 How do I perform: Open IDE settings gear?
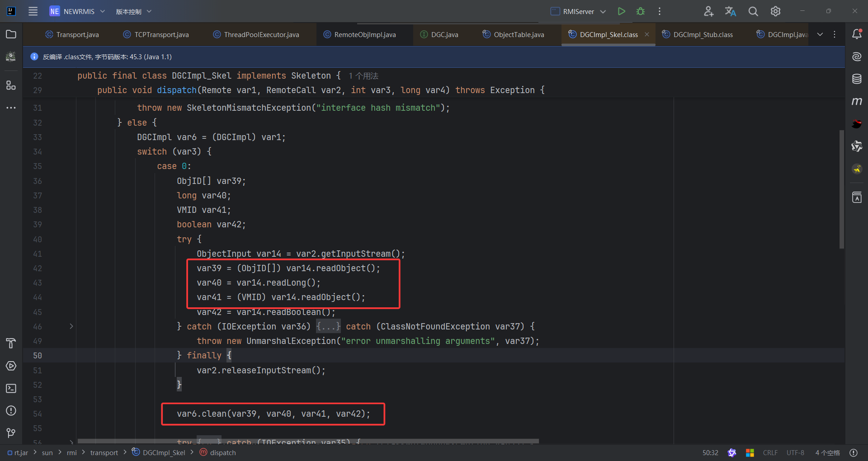click(x=775, y=11)
